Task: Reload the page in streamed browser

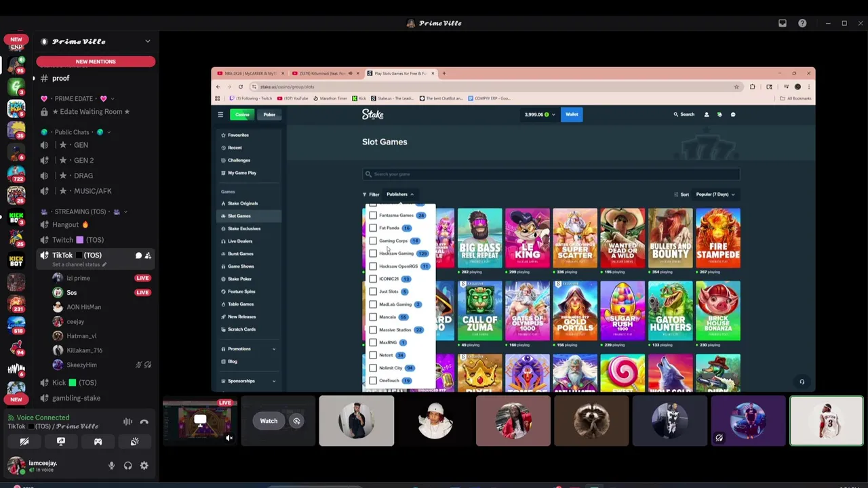Action: [x=241, y=87]
